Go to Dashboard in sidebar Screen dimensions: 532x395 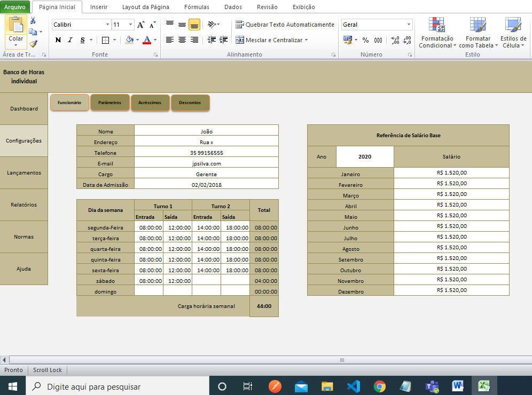24,109
